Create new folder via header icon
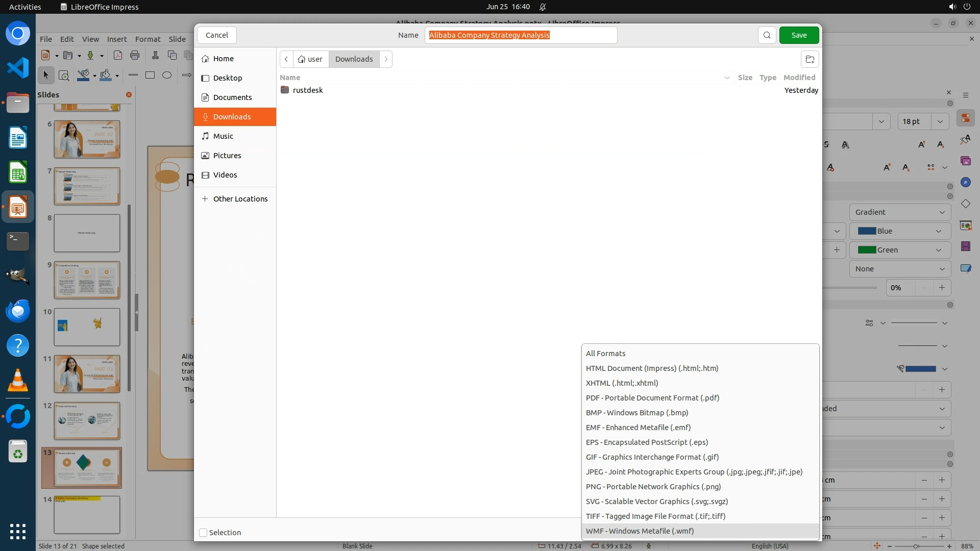This screenshot has height=551, width=980. click(x=810, y=59)
